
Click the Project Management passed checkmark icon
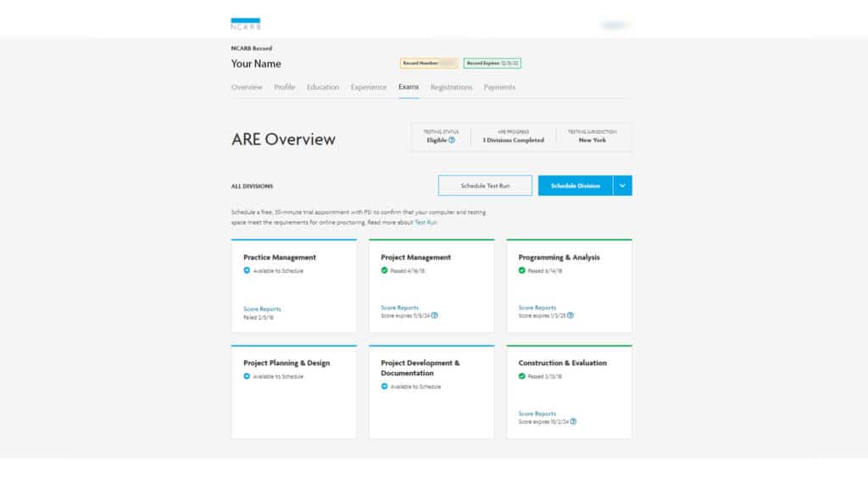tap(384, 270)
